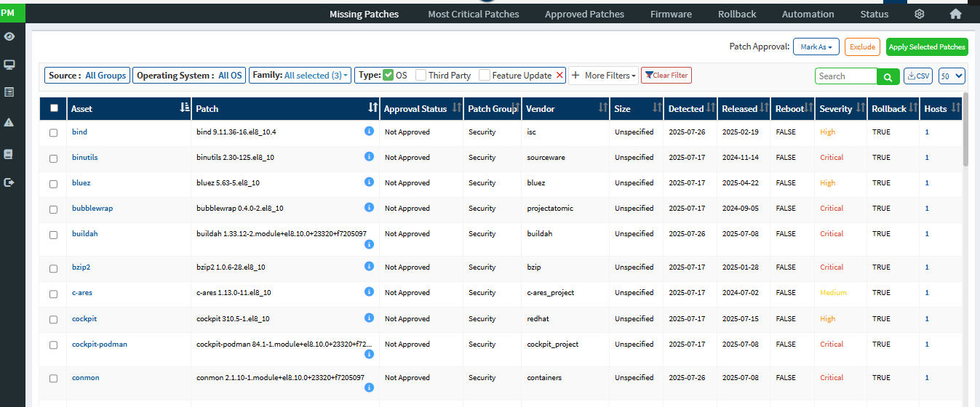
Task: Remove Type filter with the red X
Action: (x=559, y=75)
